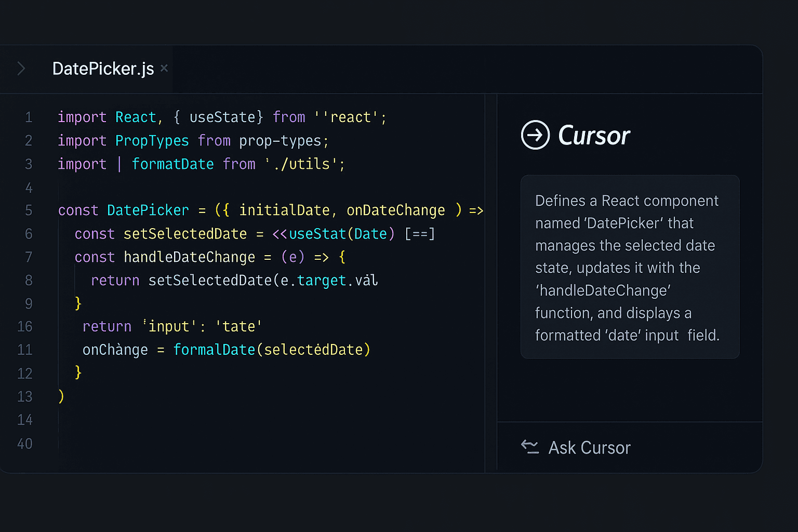Click empty line number 4 in gutter
Image resolution: width=798 pixels, height=532 pixels.
(x=29, y=188)
